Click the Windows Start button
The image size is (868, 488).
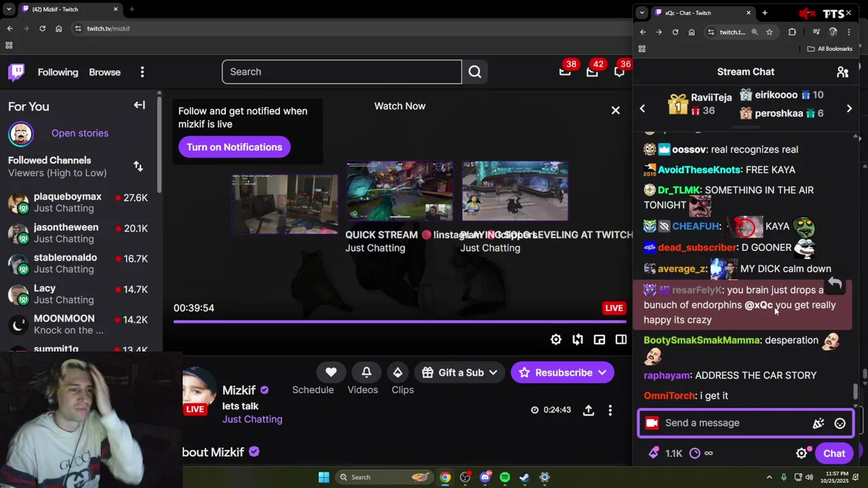pos(323,477)
